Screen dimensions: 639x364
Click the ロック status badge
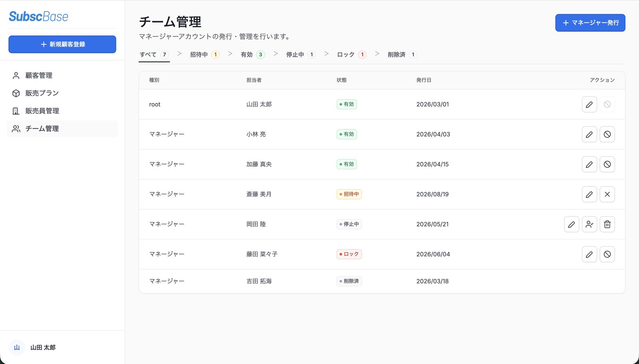point(349,254)
